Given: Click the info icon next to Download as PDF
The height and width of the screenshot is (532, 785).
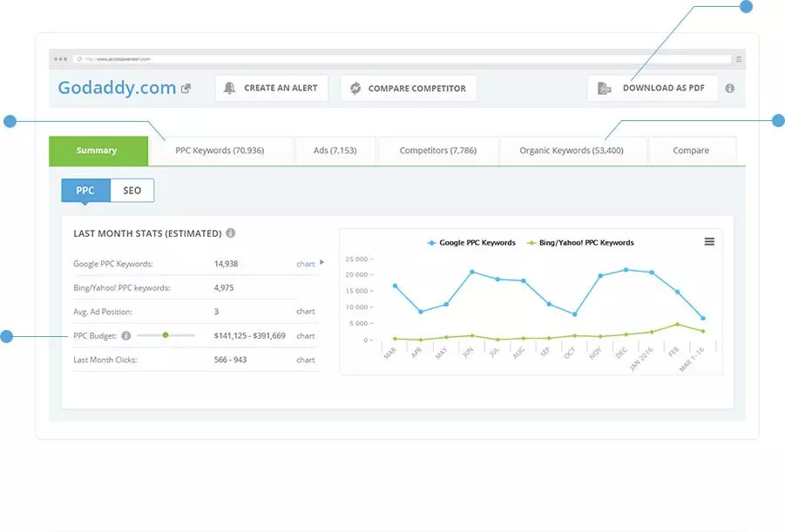Looking at the screenshot, I should coord(730,88).
